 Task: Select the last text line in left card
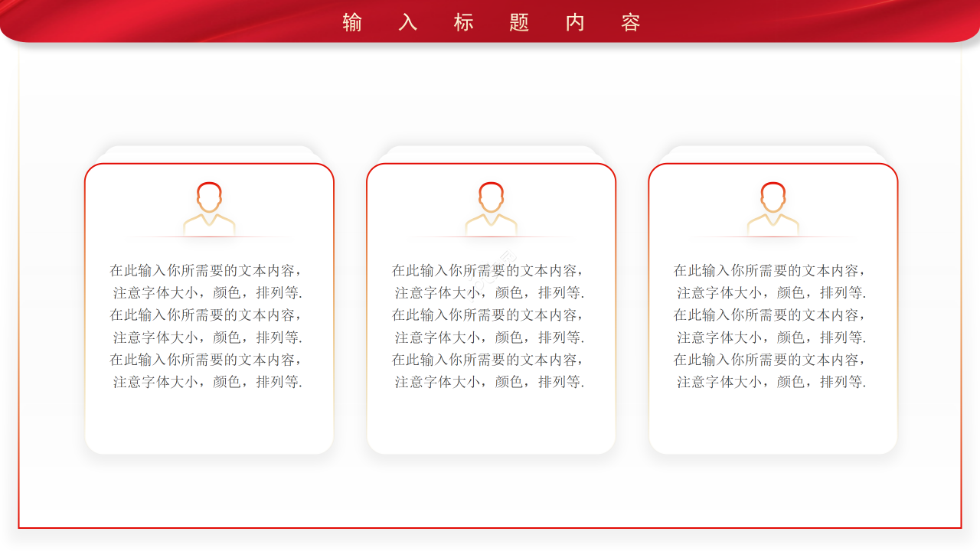(207, 382)
